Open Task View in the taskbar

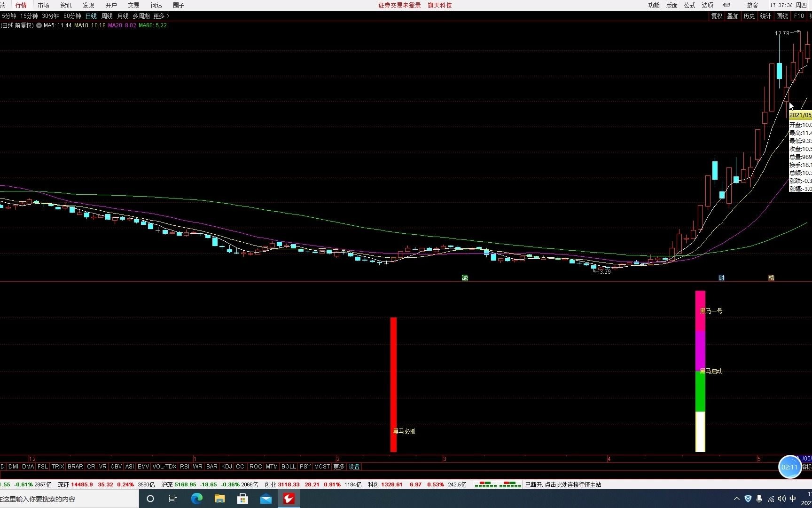173,499
